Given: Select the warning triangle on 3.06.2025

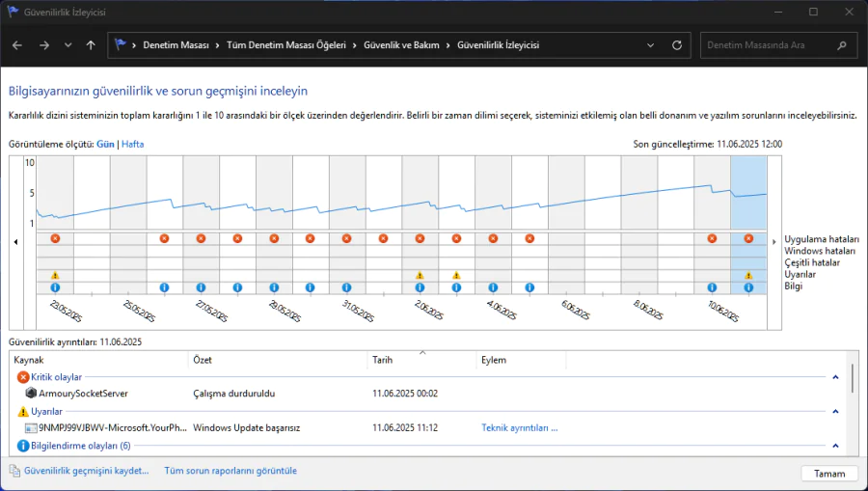Looking at the screenshot, I should click(x=456, y=275).
